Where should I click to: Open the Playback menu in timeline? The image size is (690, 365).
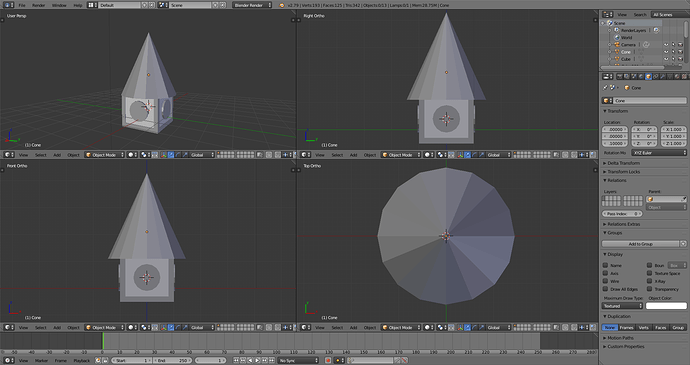tap(81, 360)
